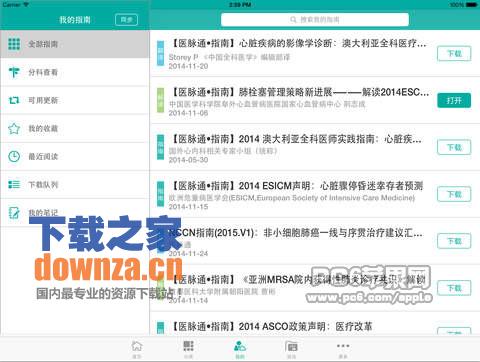The image size is (480, 362).
Task: Select 下载队列 in the sidebar
Action: coord(75,184)
